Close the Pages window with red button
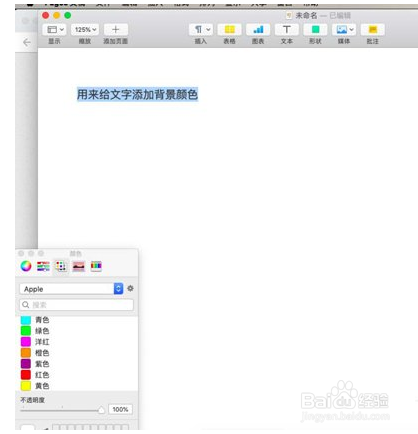The image size is (418, 434). click(x=46, y=15)
